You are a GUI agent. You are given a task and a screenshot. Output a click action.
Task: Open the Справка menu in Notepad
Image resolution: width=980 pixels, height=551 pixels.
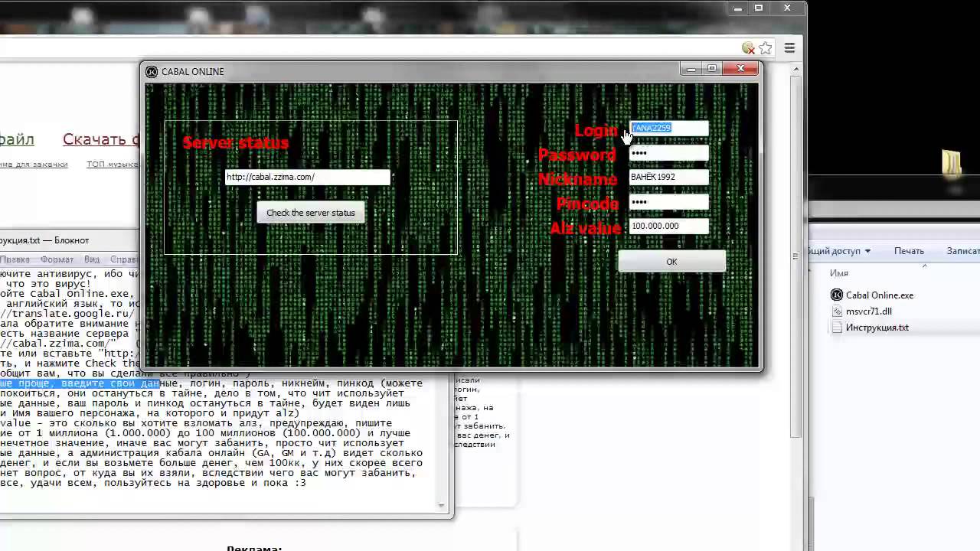[124, 259]
